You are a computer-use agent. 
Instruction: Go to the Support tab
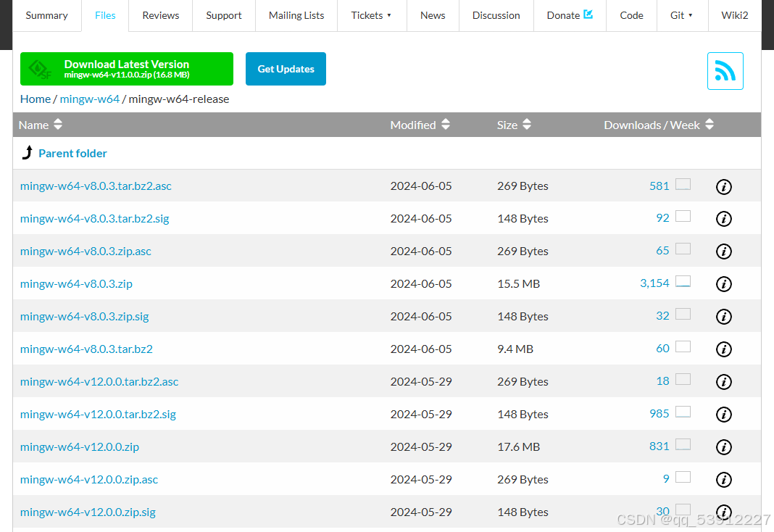coord(224,15)
